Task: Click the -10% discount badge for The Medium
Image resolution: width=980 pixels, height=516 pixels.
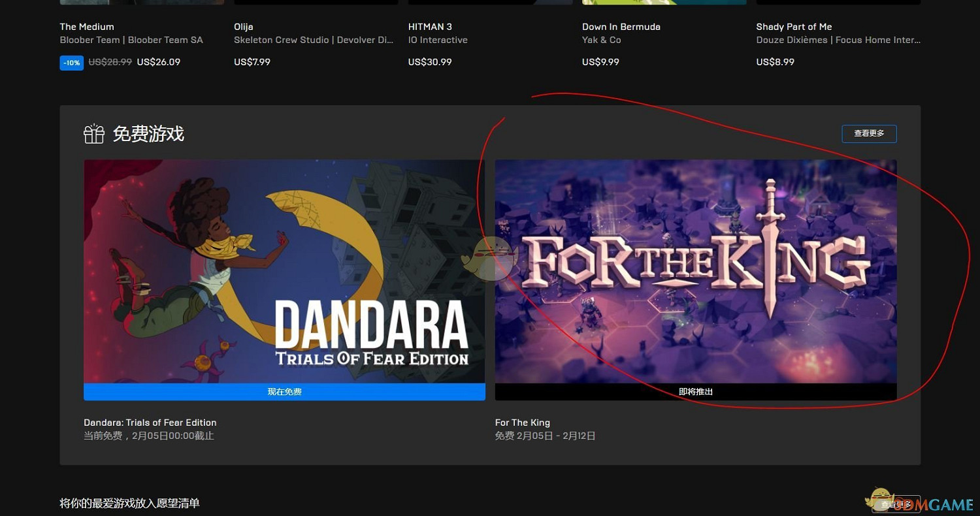Action: (71, 63)
